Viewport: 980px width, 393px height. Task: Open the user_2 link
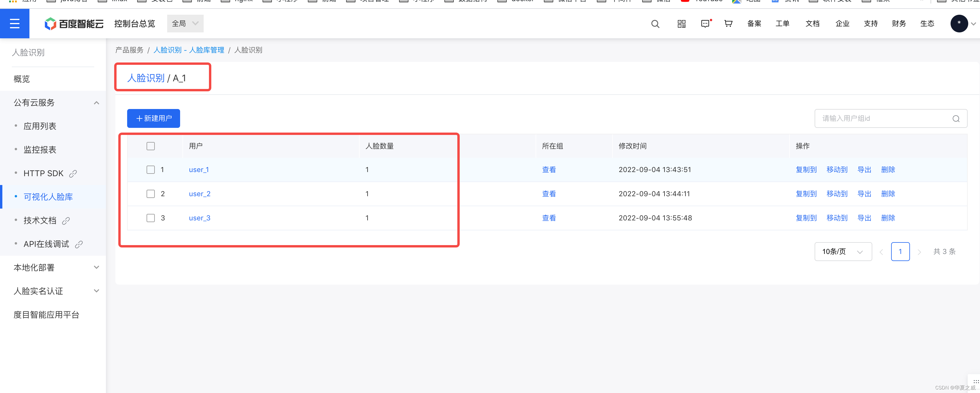[200, 194]
